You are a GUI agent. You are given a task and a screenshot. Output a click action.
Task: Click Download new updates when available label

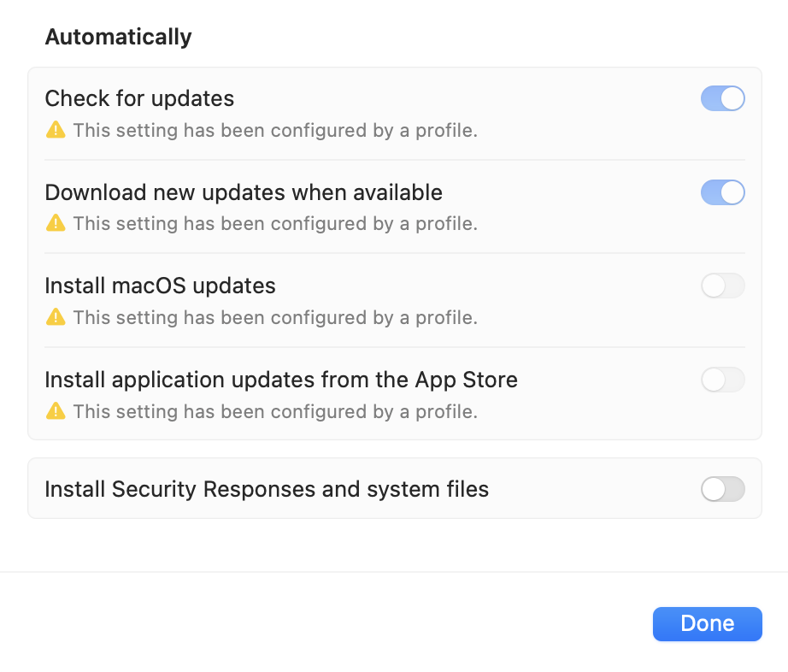pos(244,192)
